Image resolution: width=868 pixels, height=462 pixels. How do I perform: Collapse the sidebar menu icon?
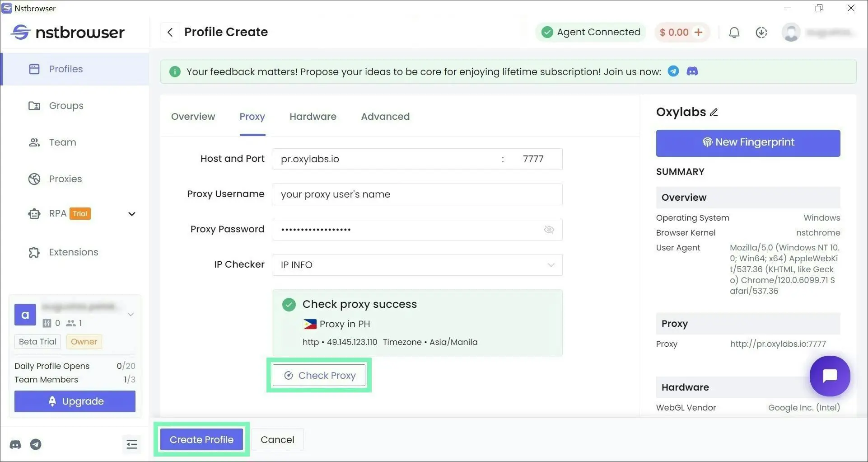coord(131,444)
